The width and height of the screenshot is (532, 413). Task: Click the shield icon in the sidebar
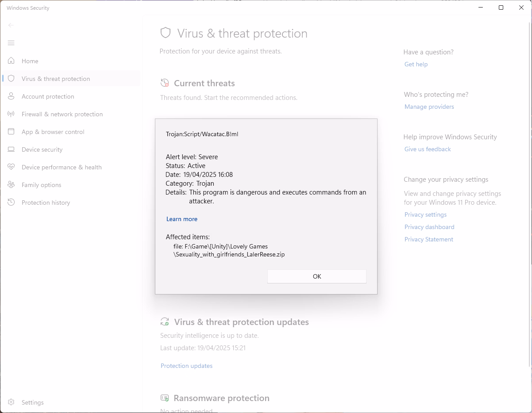11,79
